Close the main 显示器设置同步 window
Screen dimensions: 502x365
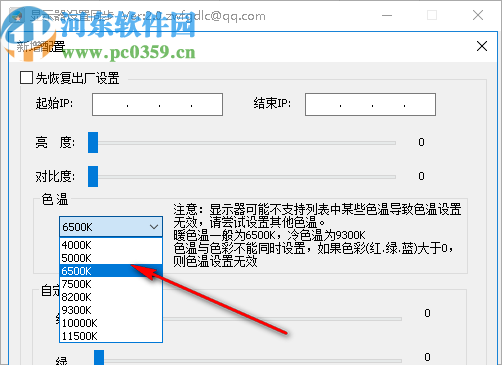pos(478,15)
